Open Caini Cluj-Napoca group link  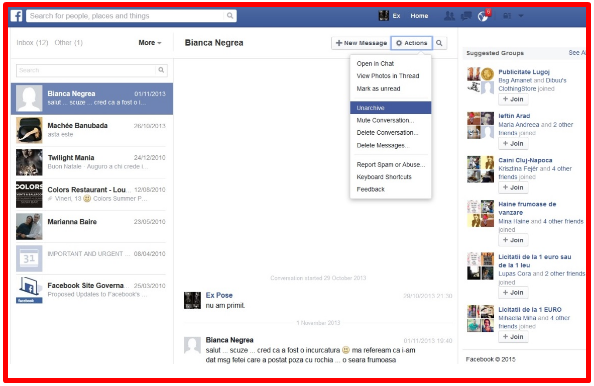(x=525, y=160)
